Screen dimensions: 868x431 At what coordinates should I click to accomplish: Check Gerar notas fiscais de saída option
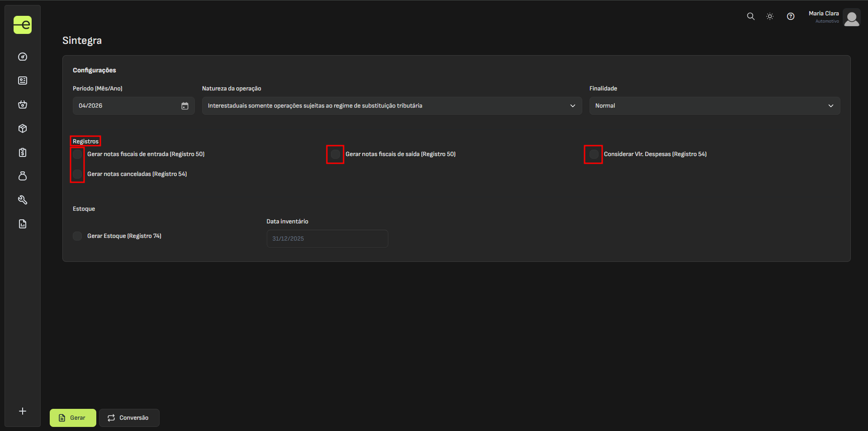pyautogui.click(x=335, y=154)
